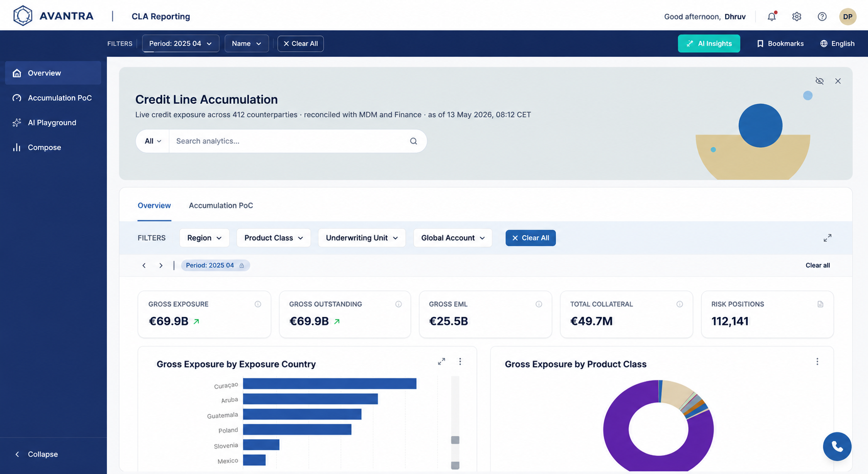Click the CLA Reporting title
The height and width of the screenshot is (474, 868).
point(161,16)
